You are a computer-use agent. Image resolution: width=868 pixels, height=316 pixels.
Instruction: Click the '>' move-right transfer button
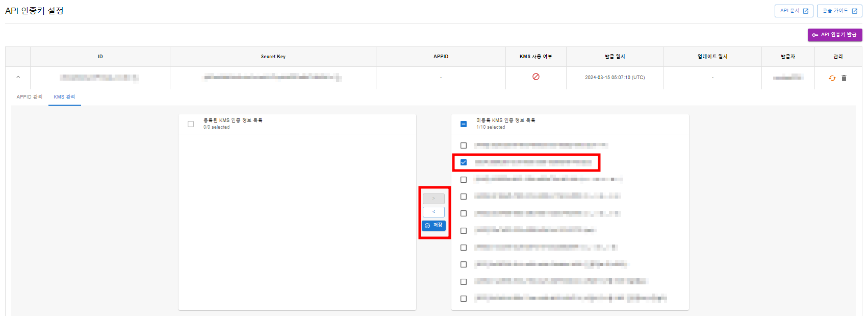pyautogui.click(x=433, y=199)
